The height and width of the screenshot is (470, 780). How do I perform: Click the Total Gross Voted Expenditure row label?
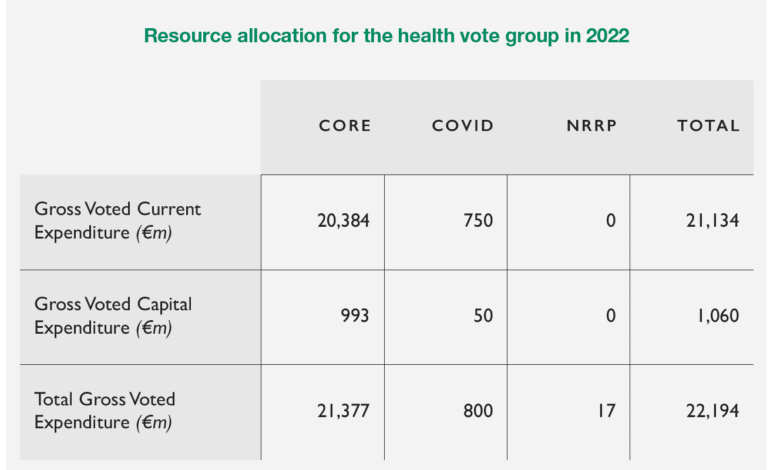pos(105,411)
